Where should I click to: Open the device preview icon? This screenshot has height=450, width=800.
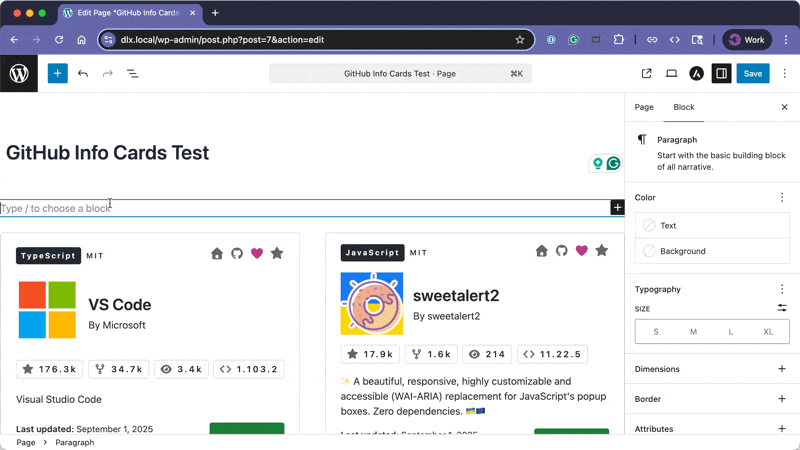tap(671, 73)
